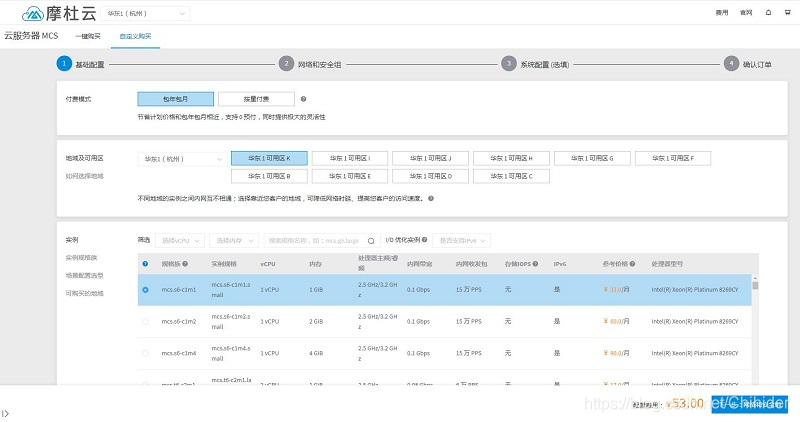The height and width of the screenshot is (422, 800).
Task: Click the 4 GiB memory cell
Action: coord(316,353)
